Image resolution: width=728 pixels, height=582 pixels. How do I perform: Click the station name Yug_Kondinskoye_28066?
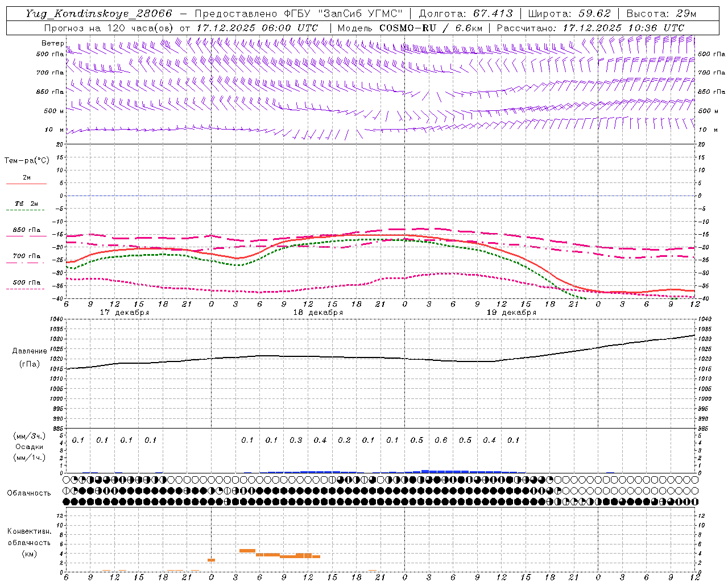[98, 14]
